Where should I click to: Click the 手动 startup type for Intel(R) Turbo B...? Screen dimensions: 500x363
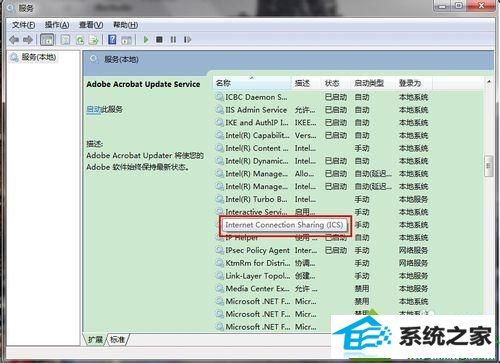(362, 199)
